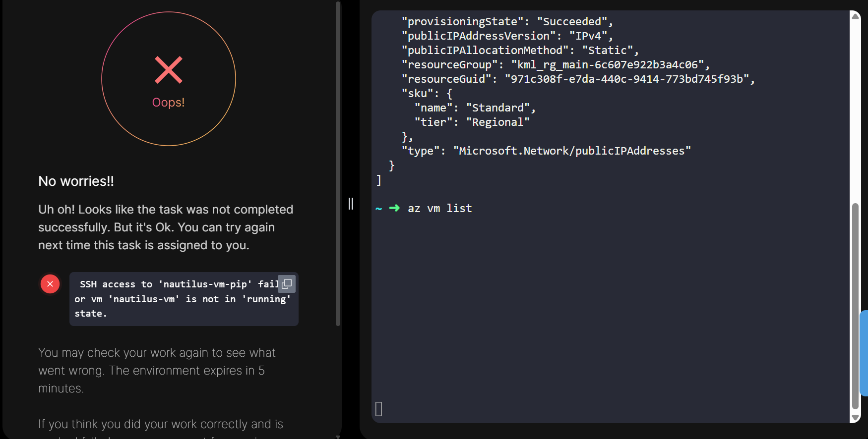The height and width of the screenshot is (439, 868).
Task: Open the blue side tab at right edge
Action: (864, 353)
